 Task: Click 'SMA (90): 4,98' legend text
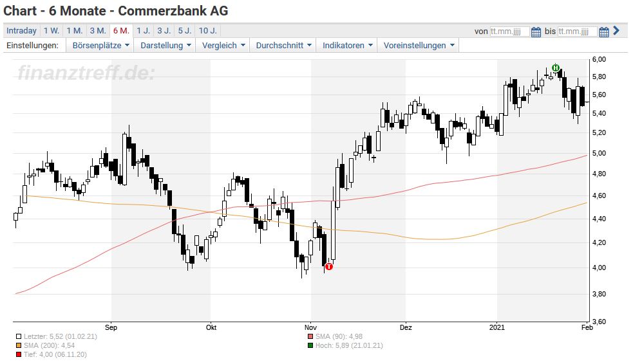click(339, 336)
